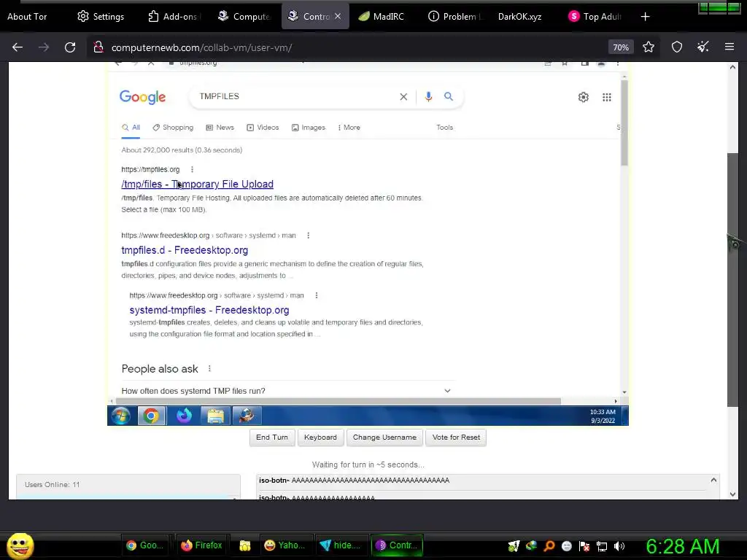Open the Tor shield security level icon
This screenshot has width=747, height=560.
point(677,47)
